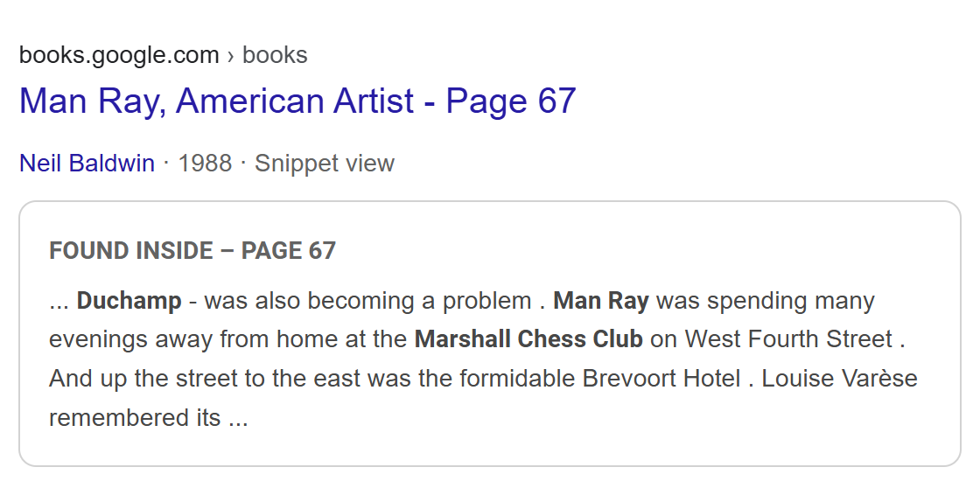
Task: Open the Man Ray, American Artist title link
Action: [297, 101]
